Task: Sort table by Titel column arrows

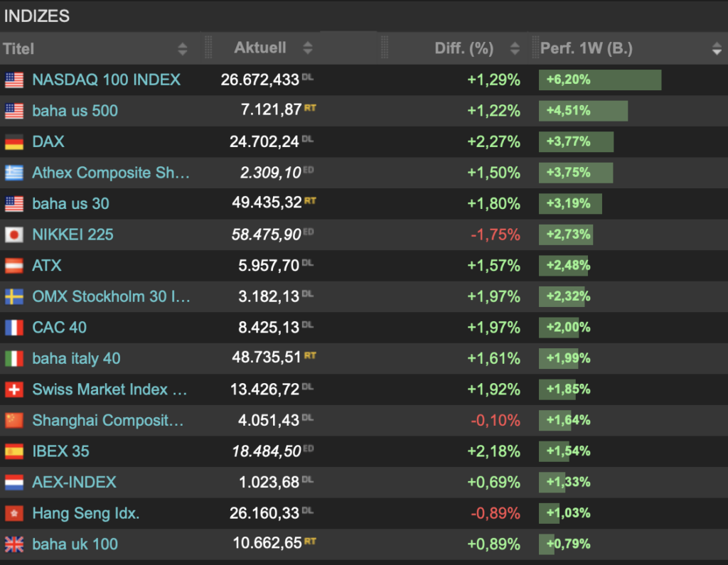Action: point(183,49)
